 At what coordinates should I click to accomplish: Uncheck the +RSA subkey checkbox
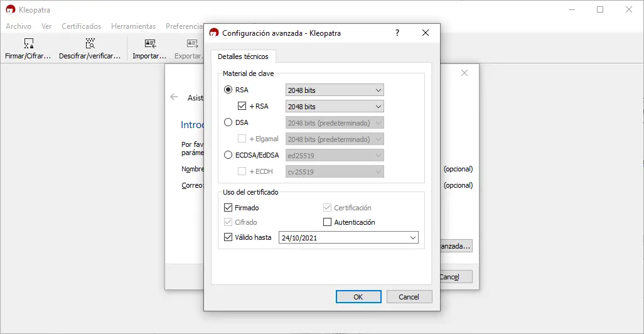click(242, 106)
